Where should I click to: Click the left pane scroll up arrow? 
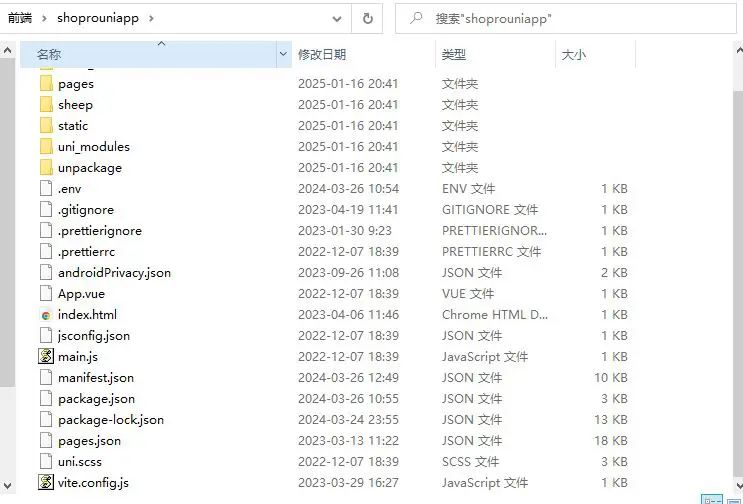coord(8,49)
